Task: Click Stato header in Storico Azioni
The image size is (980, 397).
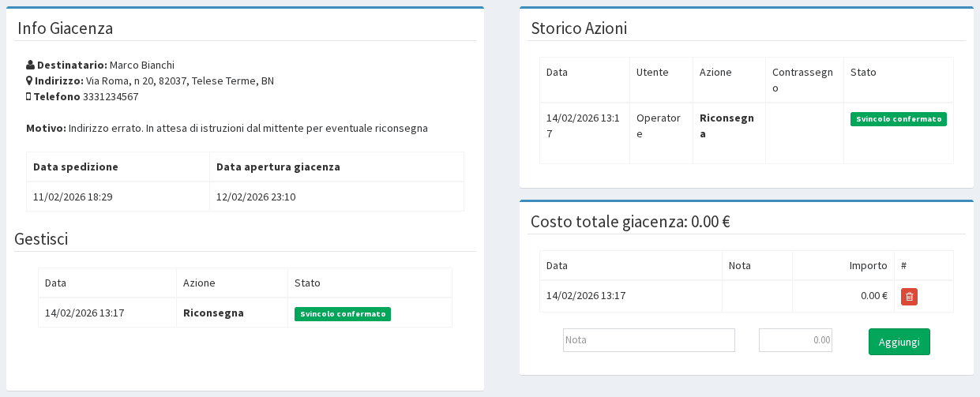Action: tap(863, 72)
